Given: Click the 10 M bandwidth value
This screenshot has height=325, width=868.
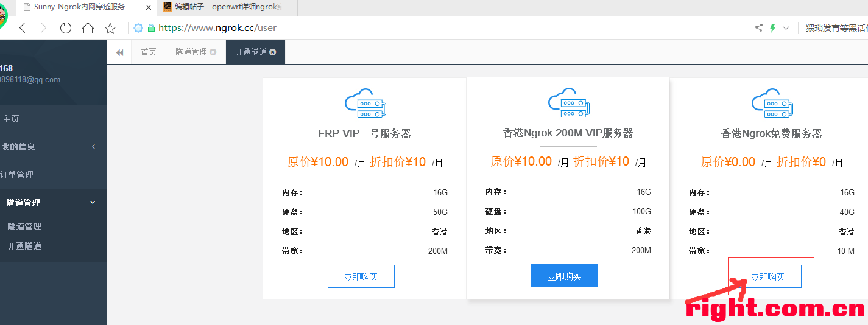Looking at the screenshot, I should coord(845,251).
